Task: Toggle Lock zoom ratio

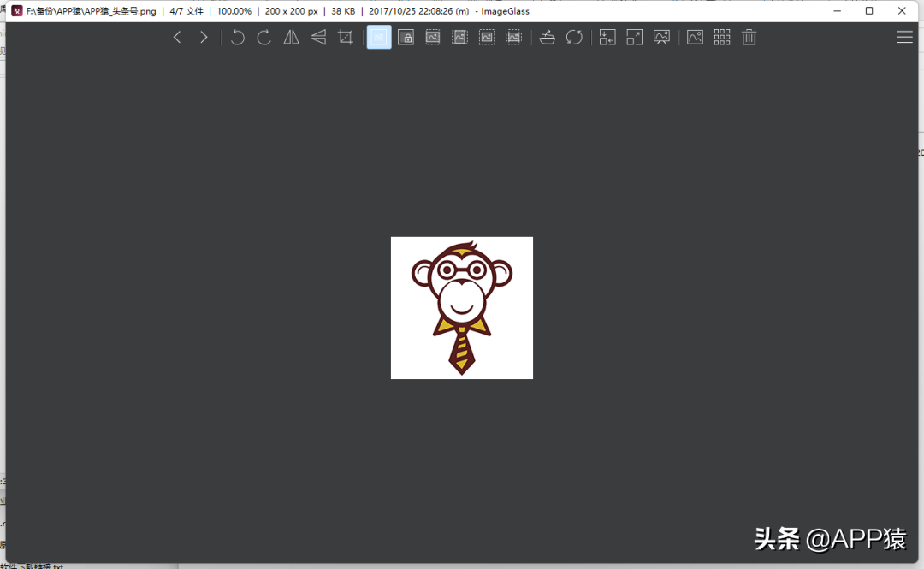Action: tap(406, 37)
